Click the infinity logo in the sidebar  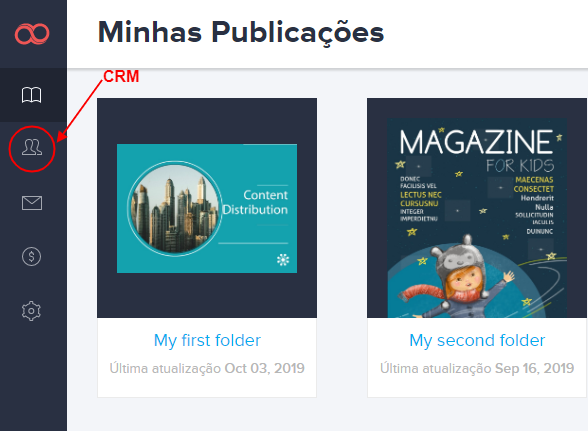32,34
